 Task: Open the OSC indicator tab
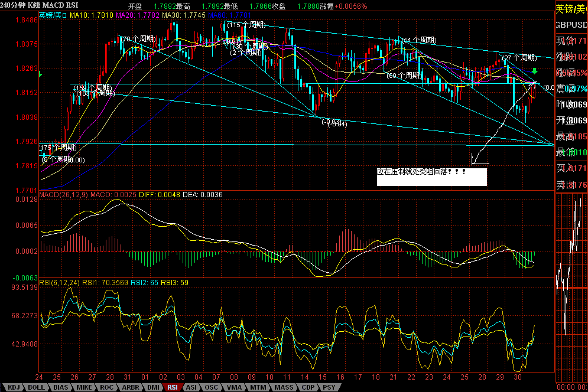[210, 387]
